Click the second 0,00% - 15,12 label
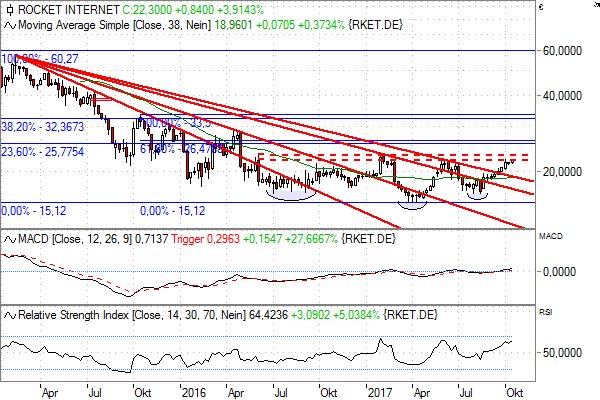Viewport: 600px width, 400px height. (173, 211)
